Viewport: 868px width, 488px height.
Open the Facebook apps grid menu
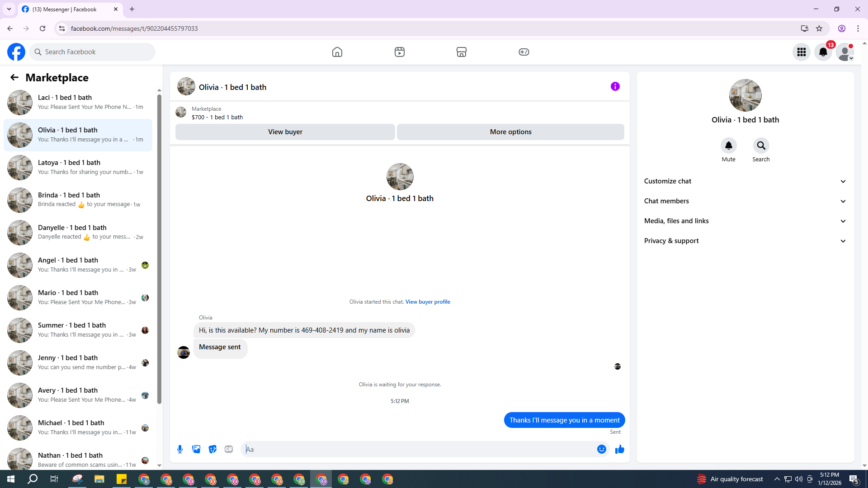(x=802, y=52)
